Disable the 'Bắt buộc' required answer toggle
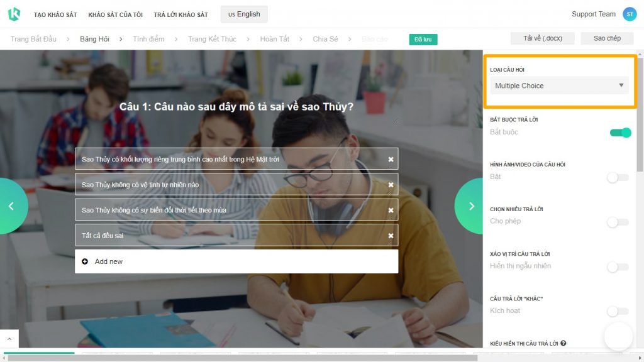The height and width of the screenshot is (362, 644). [x=619, y=133]
